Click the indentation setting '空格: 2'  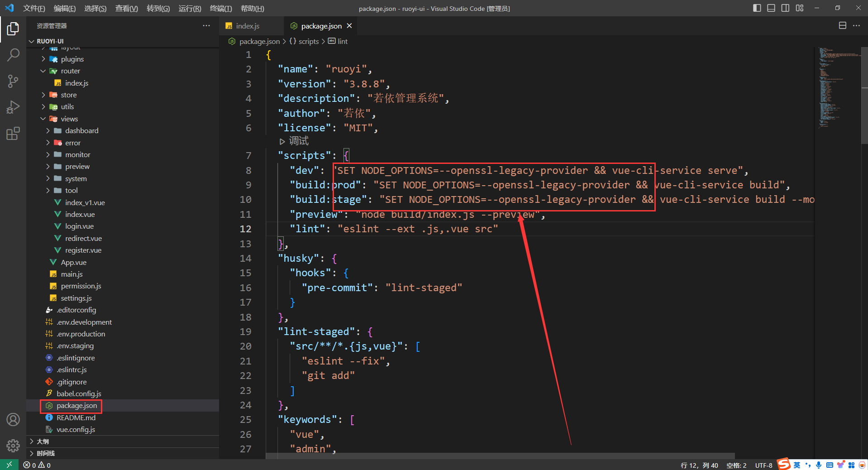click(736, 465)
